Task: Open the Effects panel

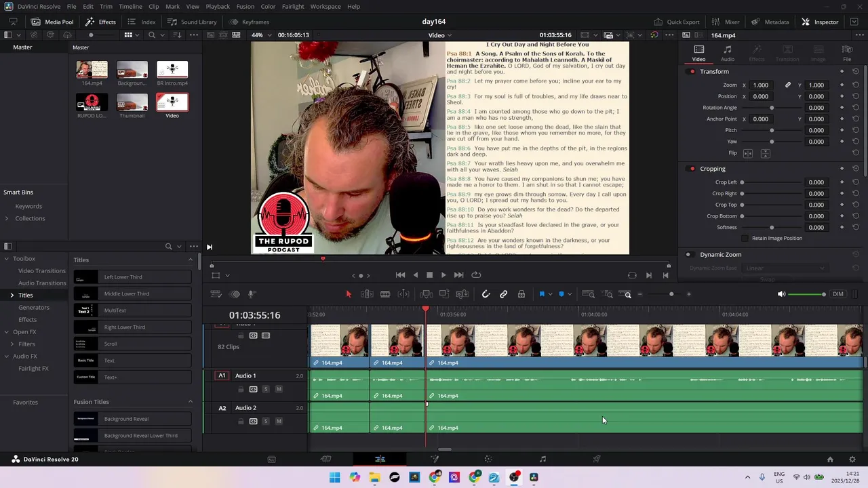Action: 100,22
